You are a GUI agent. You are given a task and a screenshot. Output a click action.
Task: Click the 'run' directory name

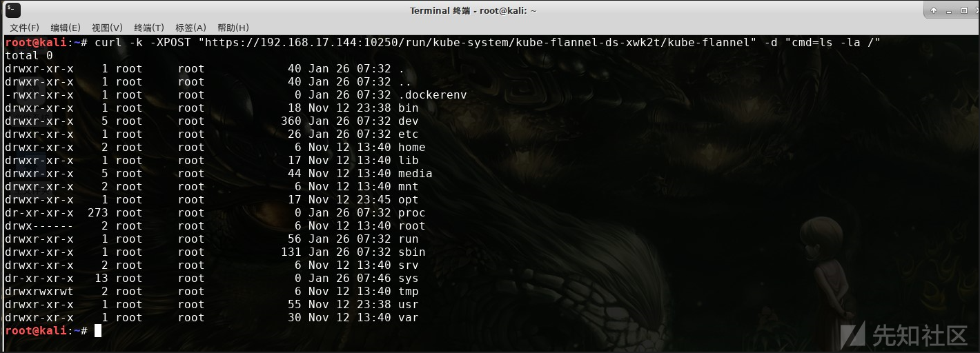tap(409, 239)
